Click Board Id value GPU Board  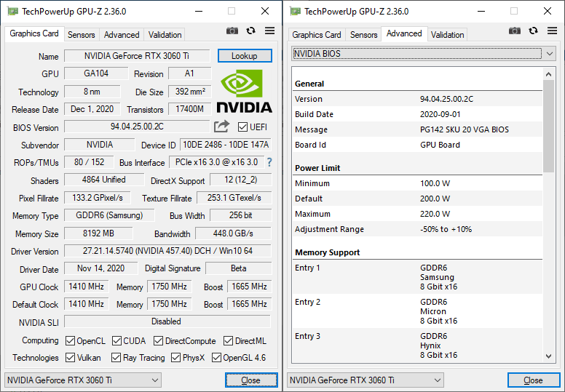click(440, 145)
